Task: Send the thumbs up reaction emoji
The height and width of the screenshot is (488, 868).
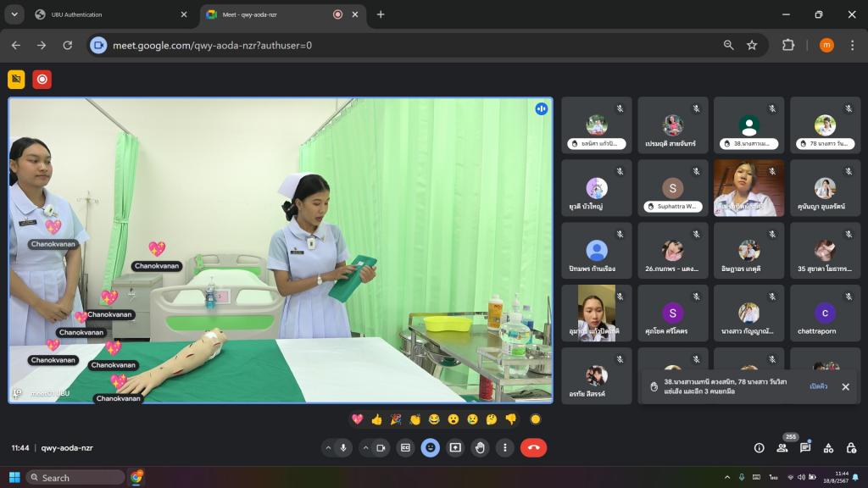Action: coord(376,419)
